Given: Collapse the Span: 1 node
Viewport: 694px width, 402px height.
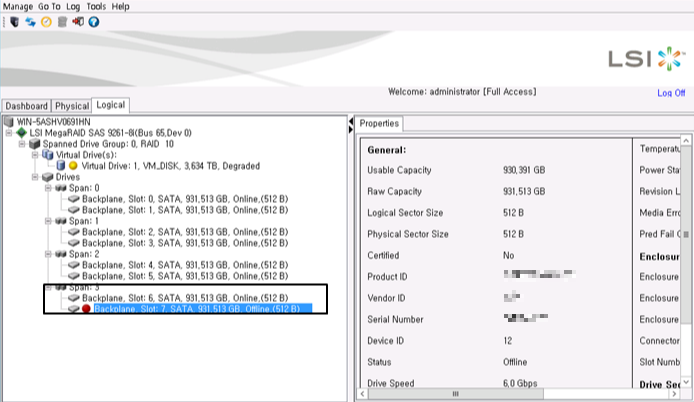Looking at the screenshot, I should point(48,221).
